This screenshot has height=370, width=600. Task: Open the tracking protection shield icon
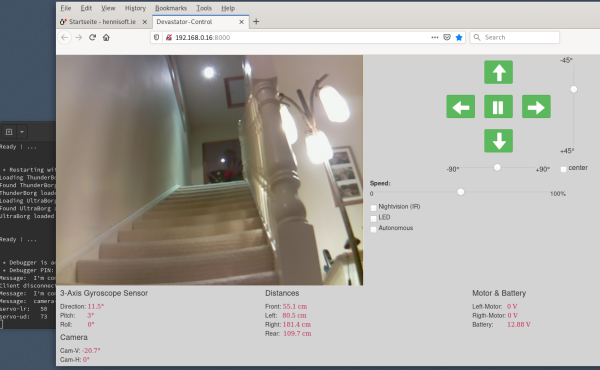[156, 37]
